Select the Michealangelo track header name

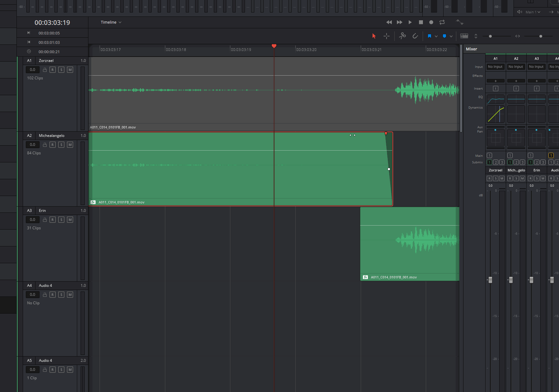point(52,136)
